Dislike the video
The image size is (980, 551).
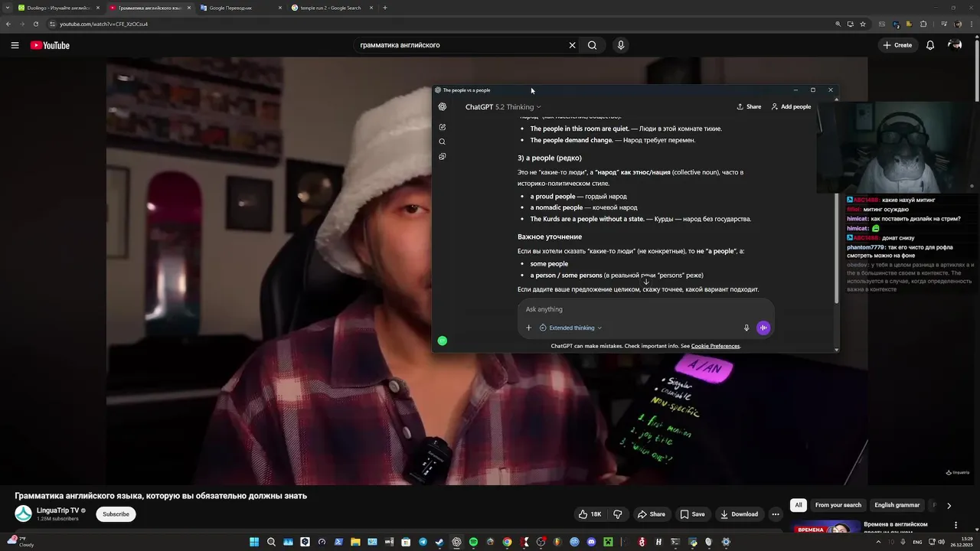pyautogui.click(x=618, y=514)
